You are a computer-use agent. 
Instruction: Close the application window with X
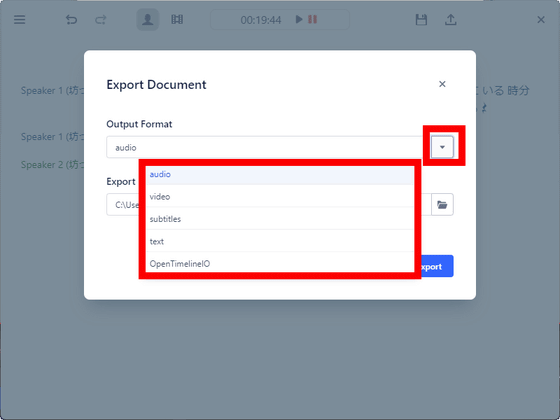pos(541,19)
